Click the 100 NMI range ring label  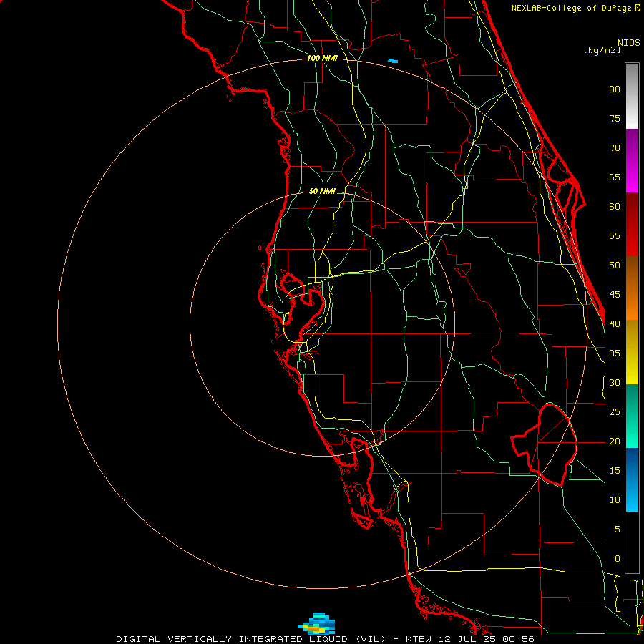tap(322, 58)
